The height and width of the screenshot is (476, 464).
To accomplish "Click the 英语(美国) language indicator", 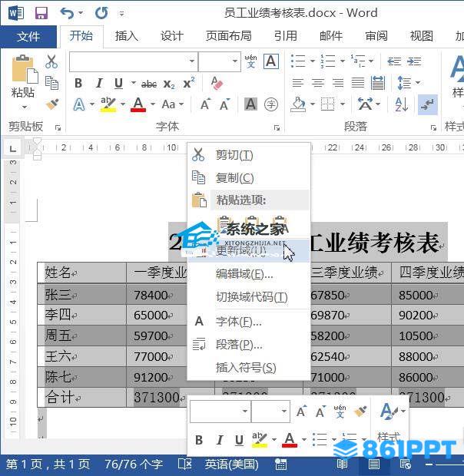I will 231,464.
